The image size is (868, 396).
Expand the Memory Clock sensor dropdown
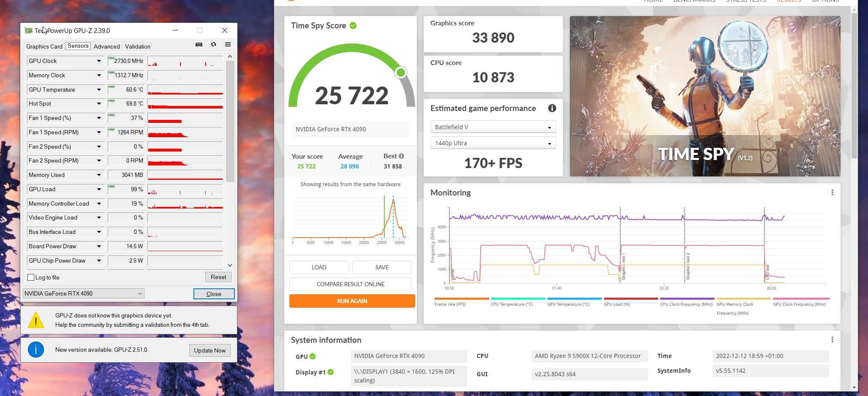[99, 75]
